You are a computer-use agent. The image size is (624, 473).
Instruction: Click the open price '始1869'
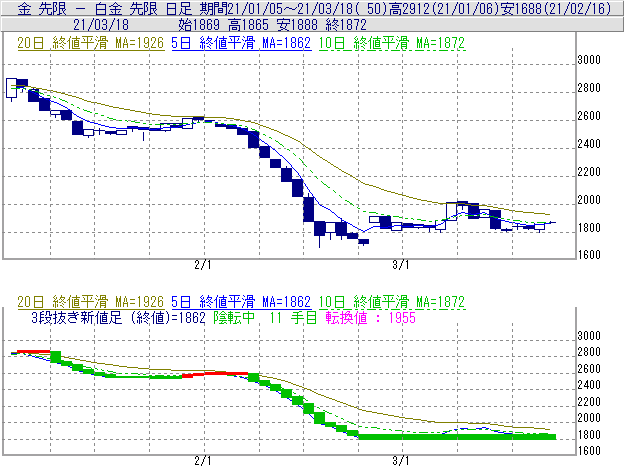[199, 25]
